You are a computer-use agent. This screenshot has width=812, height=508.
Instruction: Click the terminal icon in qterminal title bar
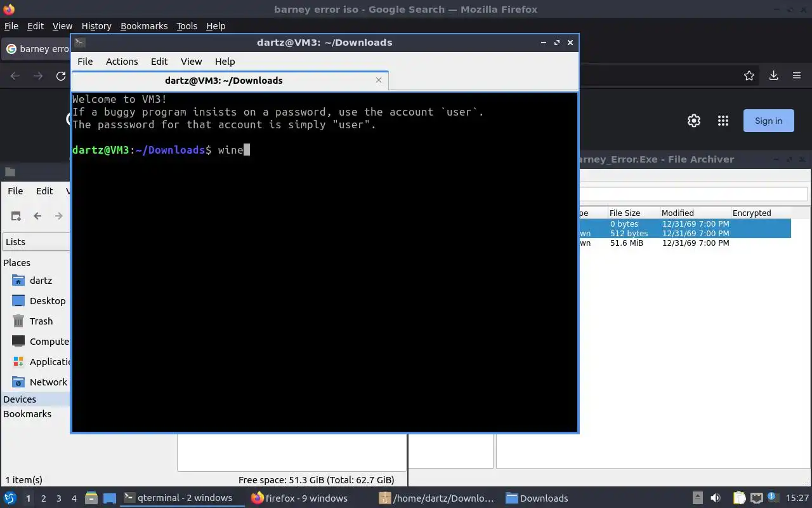79,43
